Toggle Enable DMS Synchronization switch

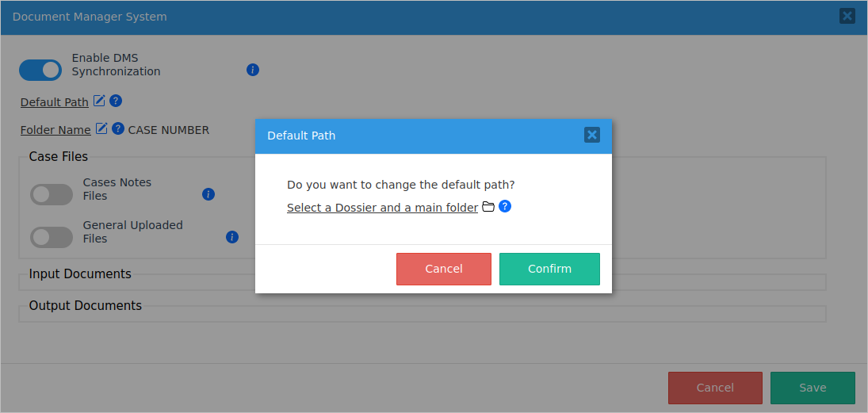(x=40, y=70)
